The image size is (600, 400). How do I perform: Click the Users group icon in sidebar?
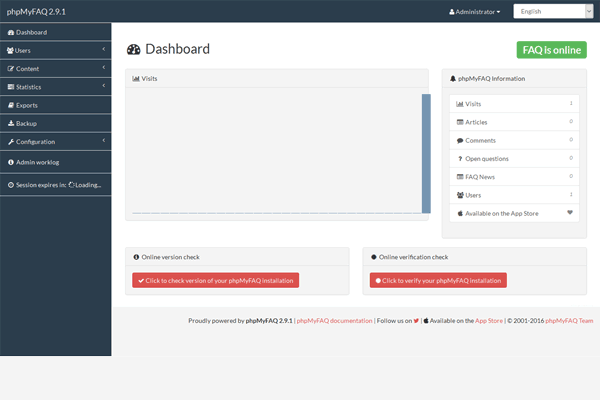tap(10, 51)
